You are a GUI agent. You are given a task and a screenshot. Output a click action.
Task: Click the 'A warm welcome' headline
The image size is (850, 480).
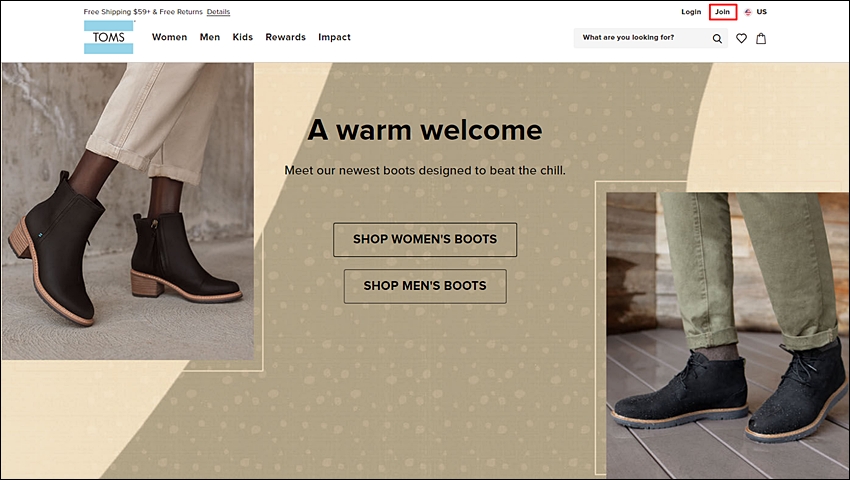pos(424,130)
